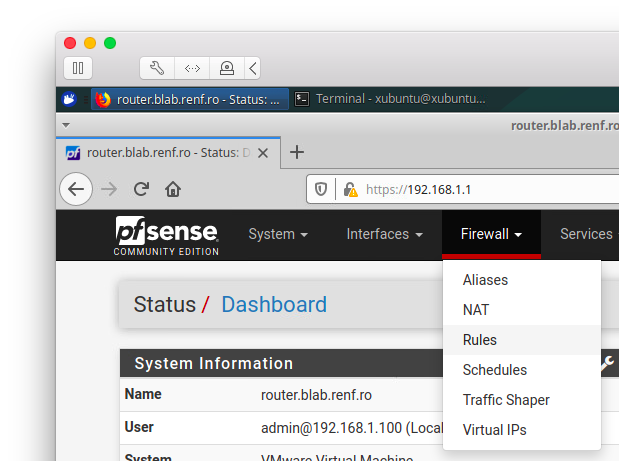Reload the current page
The height and width of the screenshot is (461, 619).
click(x=141, y=189)
